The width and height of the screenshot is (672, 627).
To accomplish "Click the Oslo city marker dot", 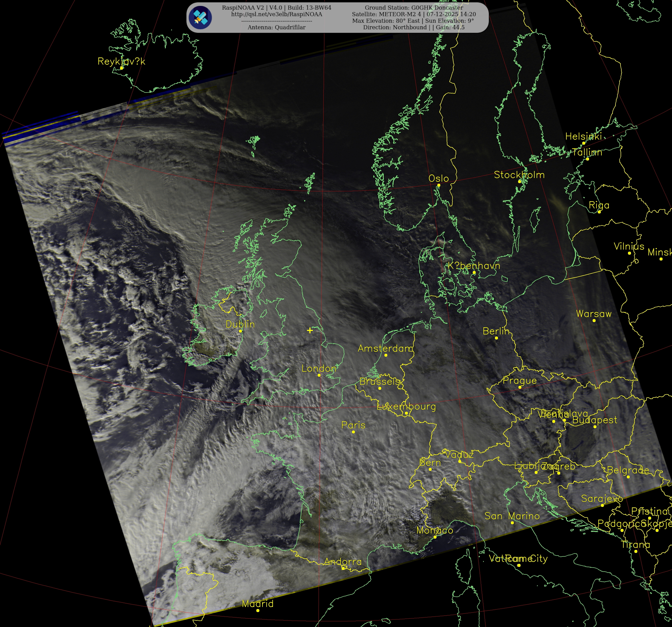I will pyautogui.click(x=439, y=185).
